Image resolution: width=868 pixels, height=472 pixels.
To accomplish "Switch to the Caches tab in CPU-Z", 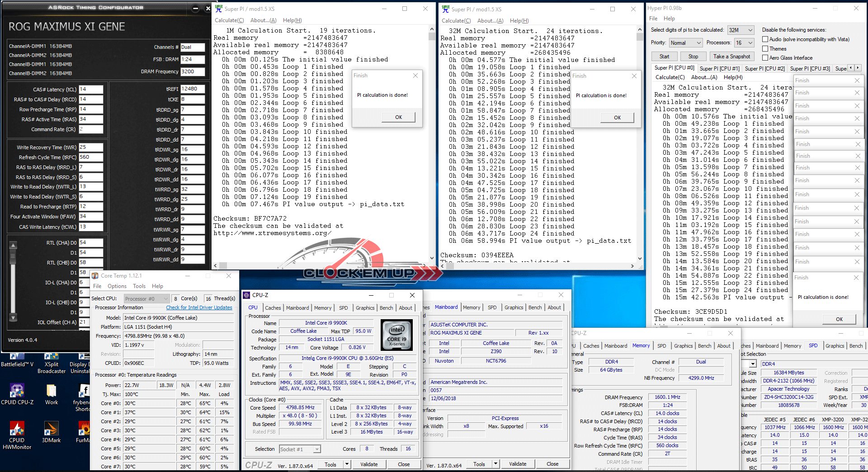I will pos(273,308).
